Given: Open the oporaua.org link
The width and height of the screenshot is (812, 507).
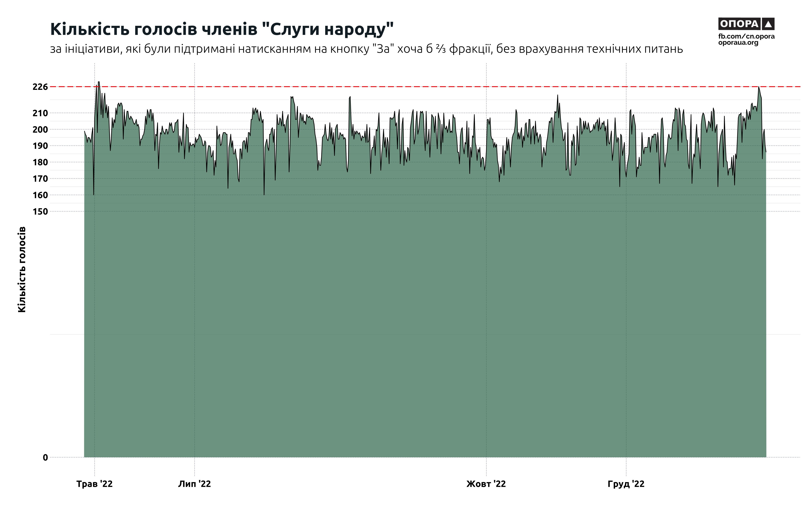Looking at the screenshot, I should 738,43.
